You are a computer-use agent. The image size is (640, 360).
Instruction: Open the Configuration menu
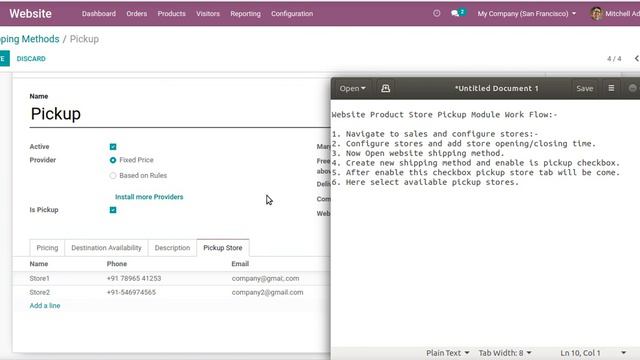coord(292,13)
